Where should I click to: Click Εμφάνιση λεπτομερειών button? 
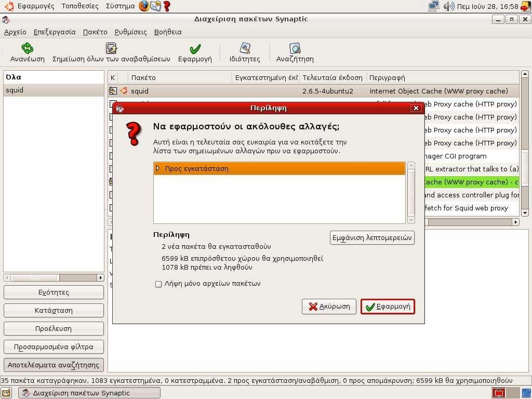372,238
